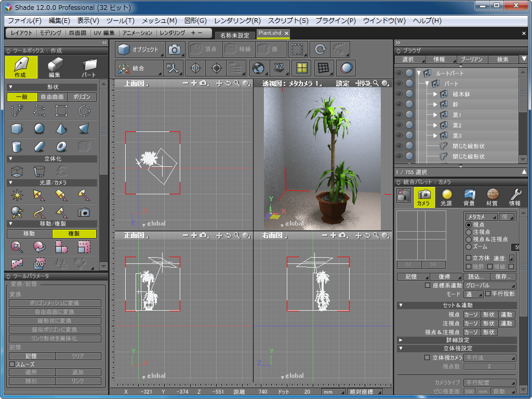Viewport: 532px width, 399px height.
Task: Hide the 植木鉢 part with eye icon
Action: (399, 94)
